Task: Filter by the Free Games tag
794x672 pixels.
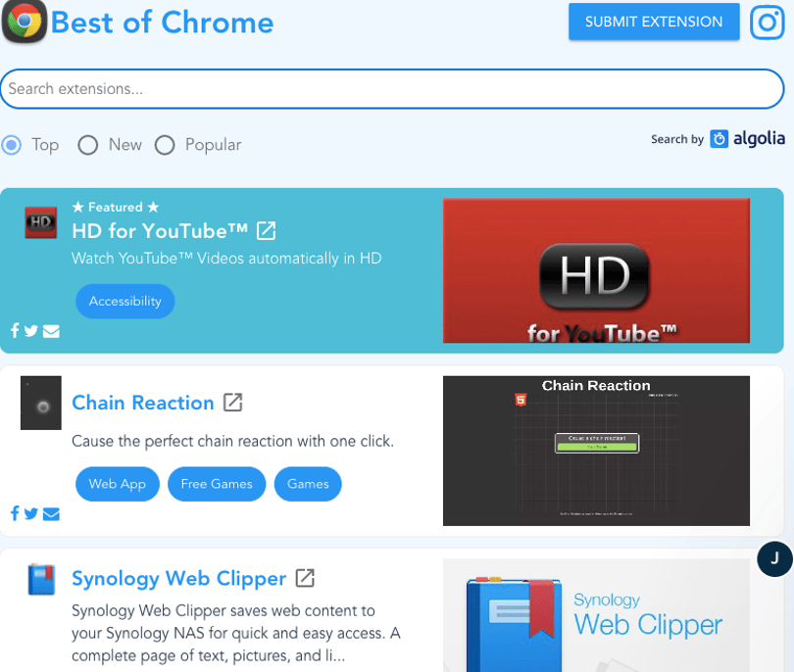Action: (217, 484)
